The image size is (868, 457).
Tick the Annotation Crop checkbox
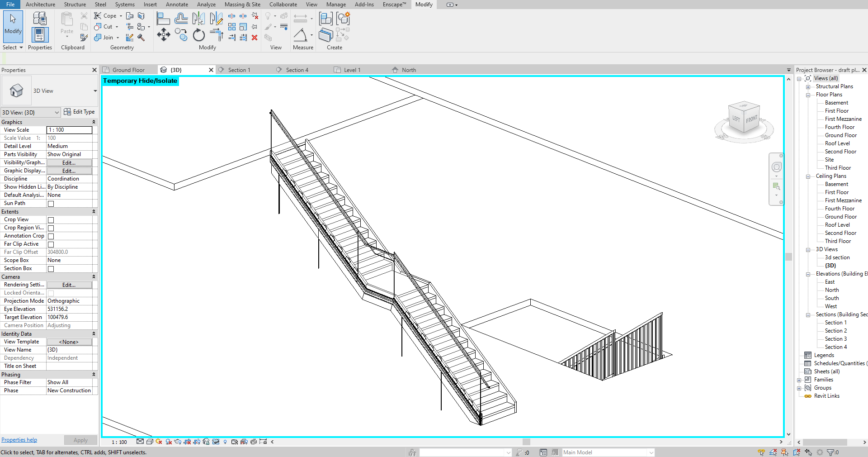pyautogui.click(x=51, y=236)
